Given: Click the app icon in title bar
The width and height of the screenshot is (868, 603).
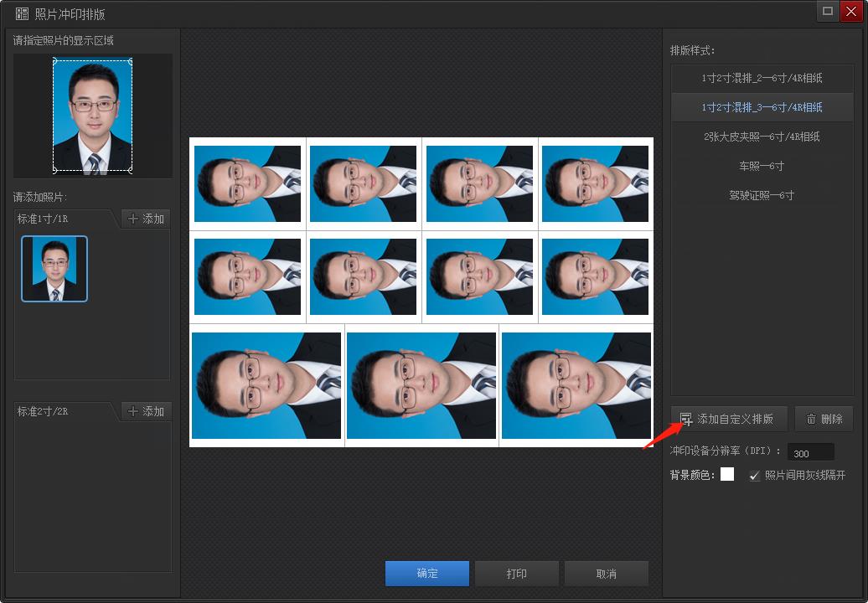Looking at the screenshot, I should [x=22, y=13].
